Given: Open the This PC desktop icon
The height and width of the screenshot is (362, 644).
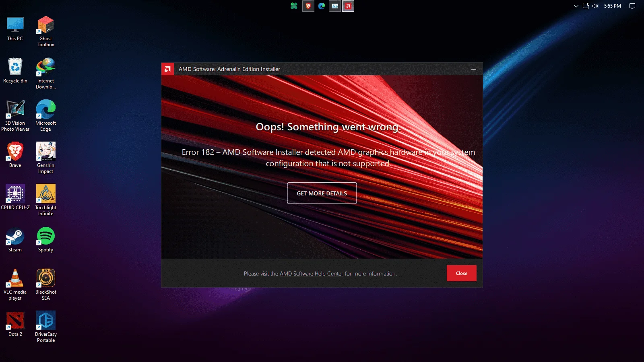Looking at the screenshot, I should coord(15,29).
